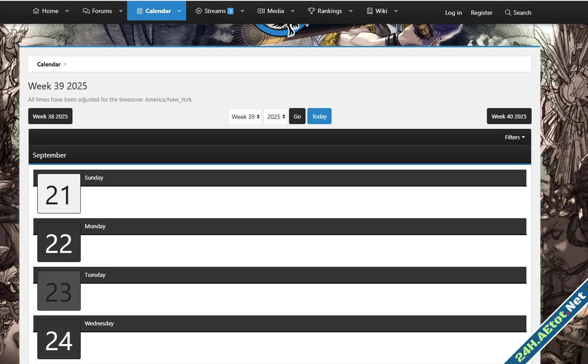588x364 pixels.
Task: Go to next Week 40 2025
Action: [509, 116]
